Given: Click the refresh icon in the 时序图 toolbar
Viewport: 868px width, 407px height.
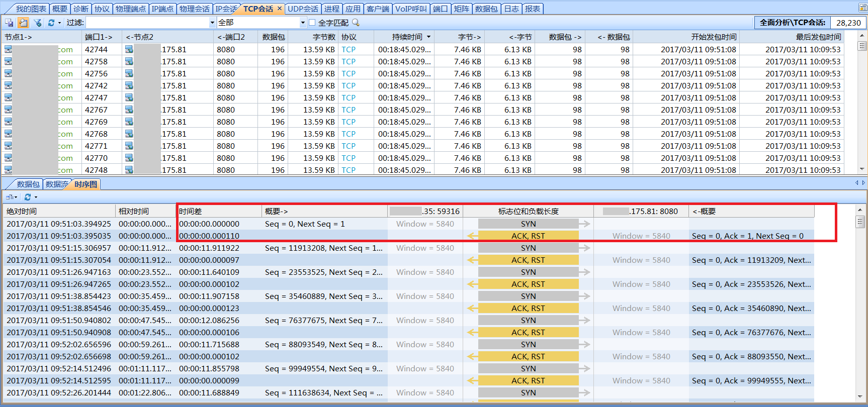Looking at the screenshot, I should click(28, 197).
